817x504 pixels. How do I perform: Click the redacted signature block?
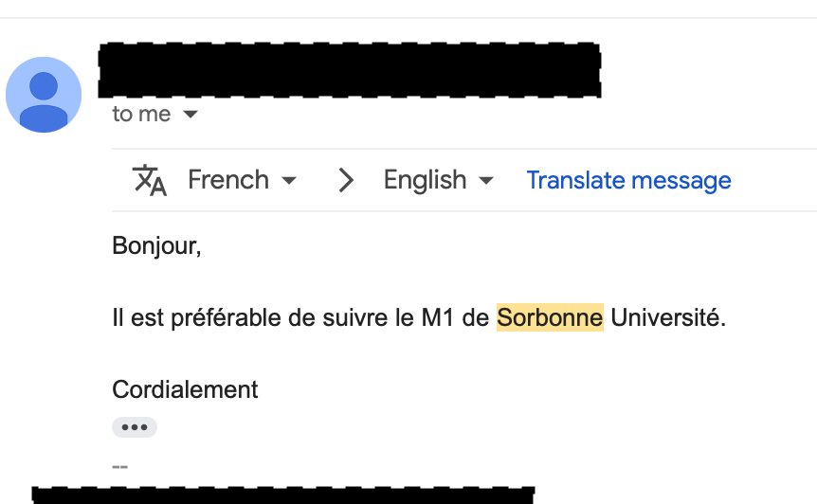[x=284, y=495]
